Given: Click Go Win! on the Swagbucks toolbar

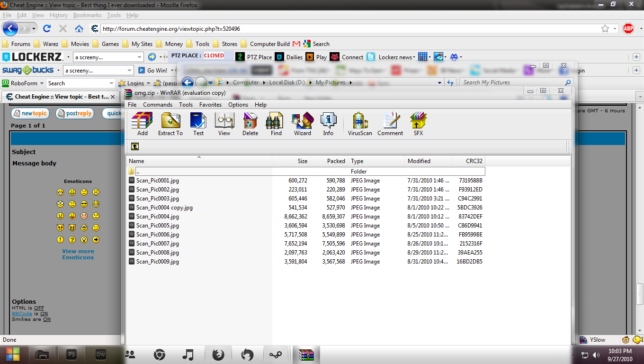Looking at the screenshot, I should coord(152,70).
